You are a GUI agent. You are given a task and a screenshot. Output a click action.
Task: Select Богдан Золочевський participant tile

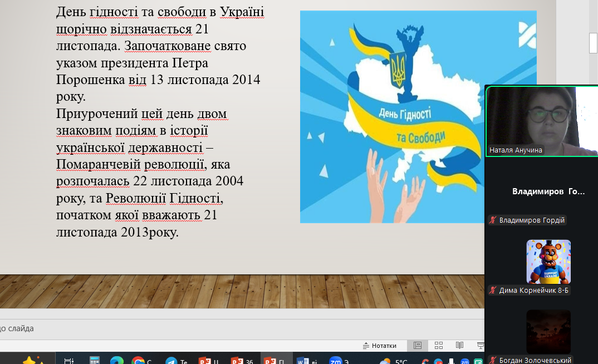point(548,331)
